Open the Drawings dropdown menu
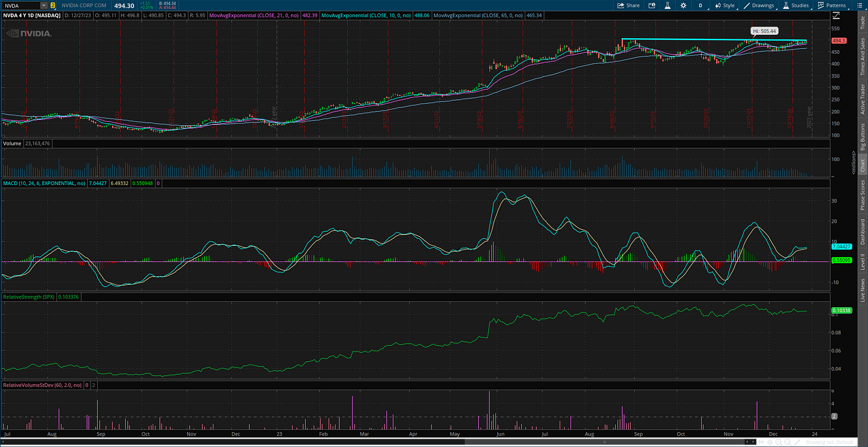The width and height of the screenshot is (868, 447). [759, 5]
